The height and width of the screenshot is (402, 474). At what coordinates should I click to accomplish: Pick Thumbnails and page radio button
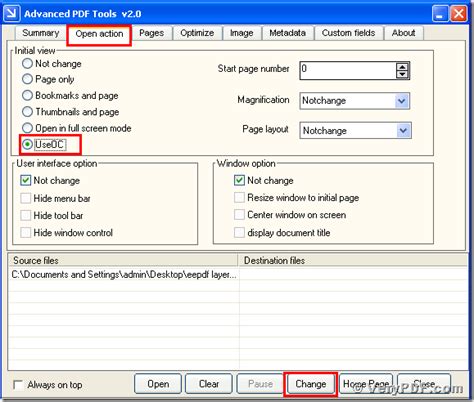27,112
